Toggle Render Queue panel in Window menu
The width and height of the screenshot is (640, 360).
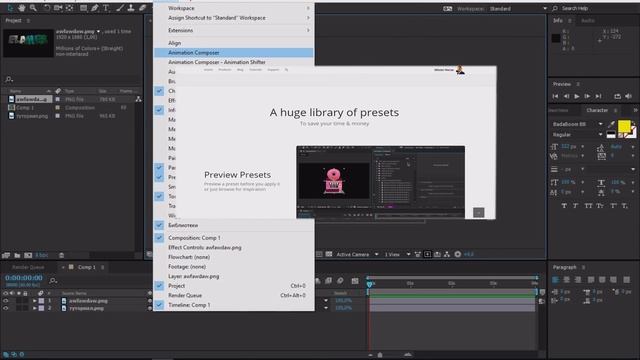click(x=234, y=296)
